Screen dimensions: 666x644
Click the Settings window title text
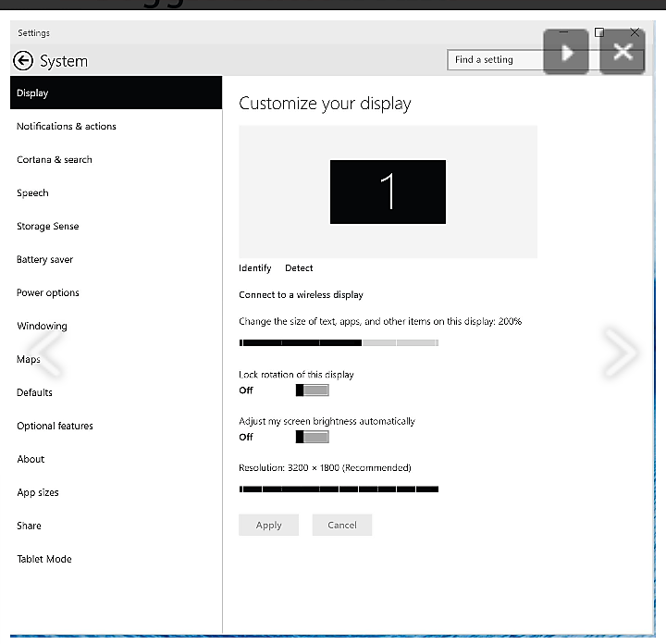[33, 33]
